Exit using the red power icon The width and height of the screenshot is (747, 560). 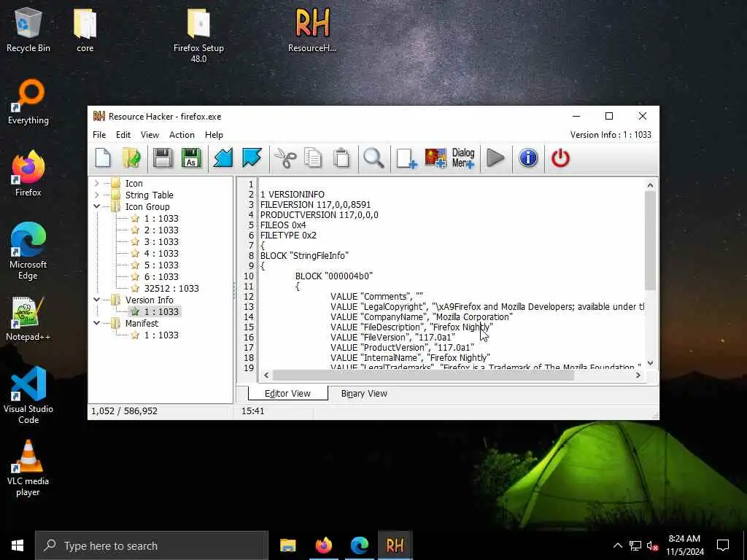(x=560, y=158)
